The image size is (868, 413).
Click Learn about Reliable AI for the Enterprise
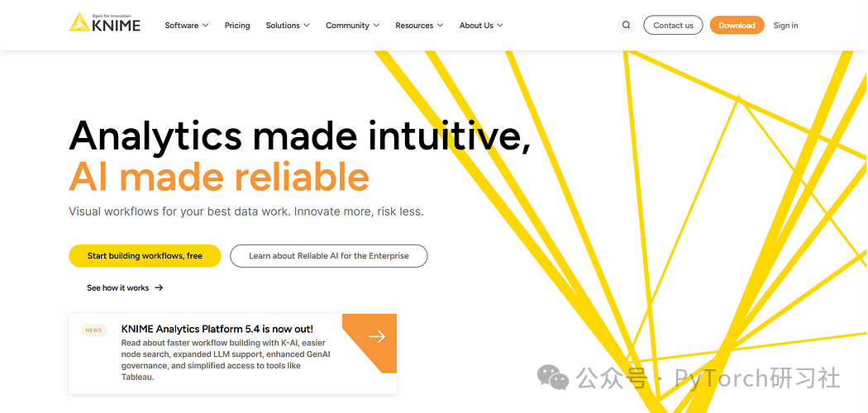pos(329,256)
